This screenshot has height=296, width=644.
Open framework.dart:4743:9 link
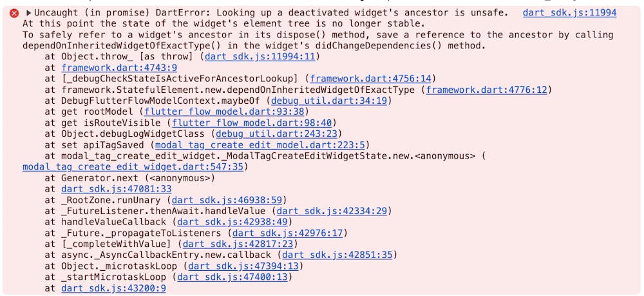[119, 68]
